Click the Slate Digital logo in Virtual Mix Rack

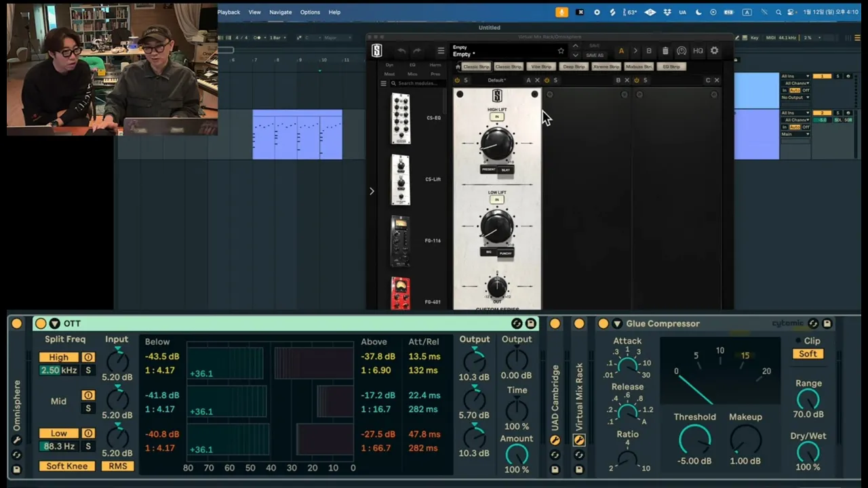(x=377, y=51)
